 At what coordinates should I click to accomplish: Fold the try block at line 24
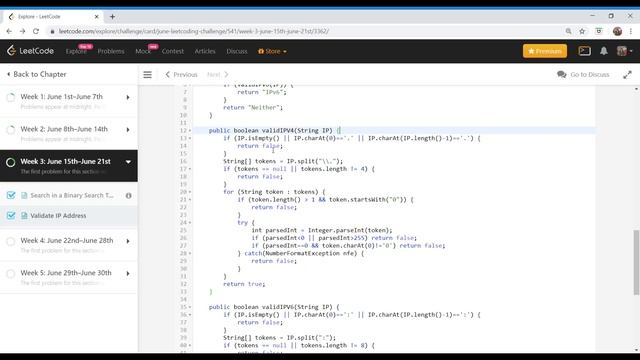tap(190, 222)
